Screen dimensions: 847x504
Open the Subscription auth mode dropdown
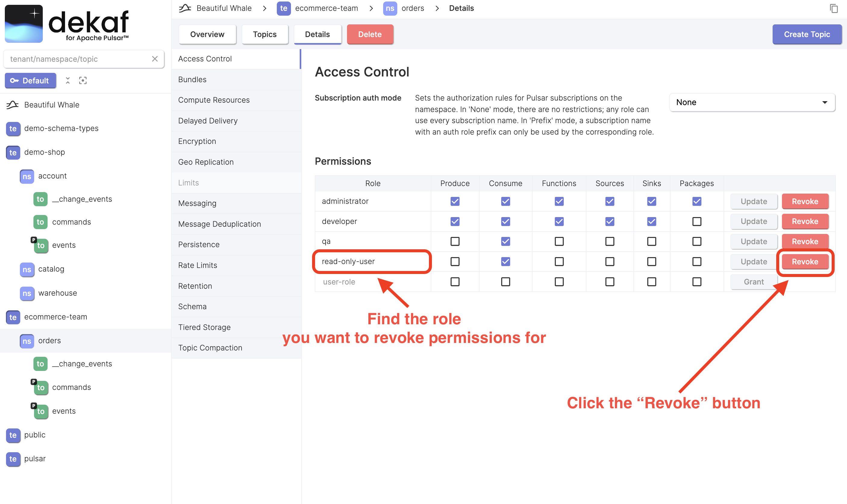point(752,102)
